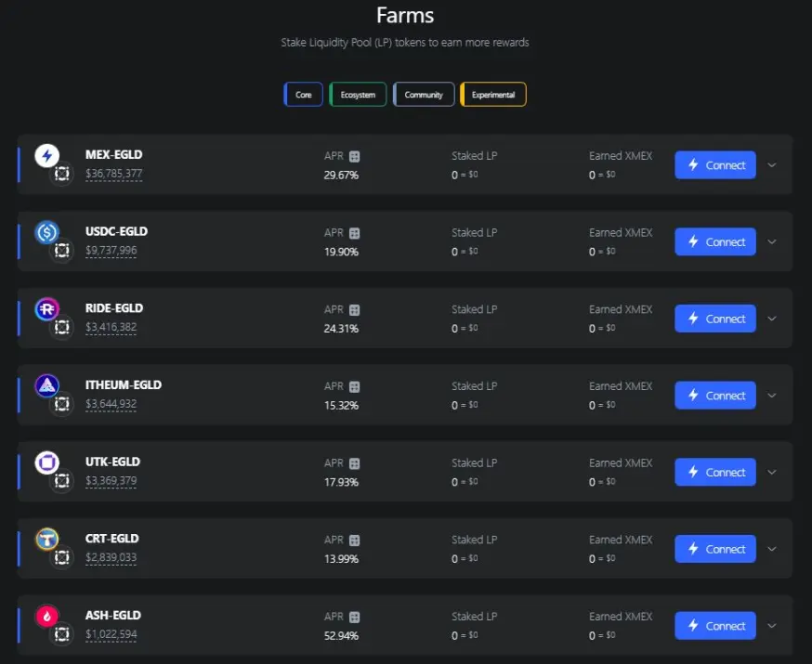This screenshot has width=812, height=664.
Task: Click the CRT token logo
Action: point(47,540)
